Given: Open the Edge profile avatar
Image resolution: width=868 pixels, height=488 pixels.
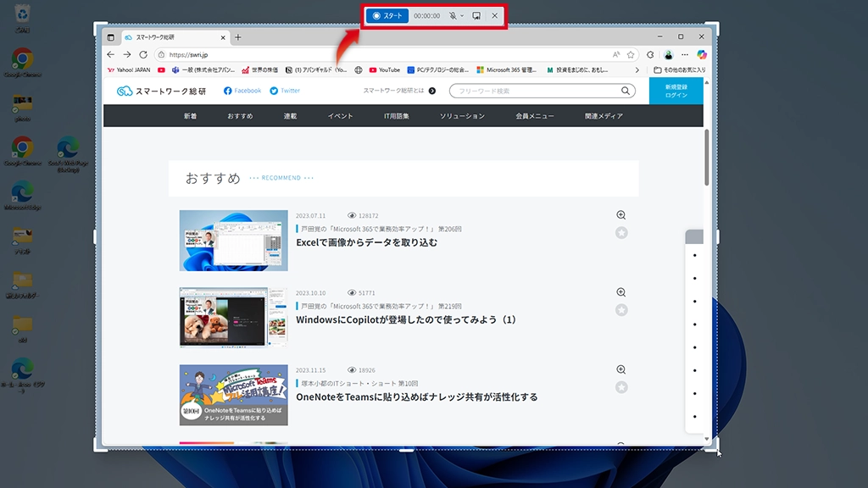Looking at the screenshot, I should (x=668, y=55).
